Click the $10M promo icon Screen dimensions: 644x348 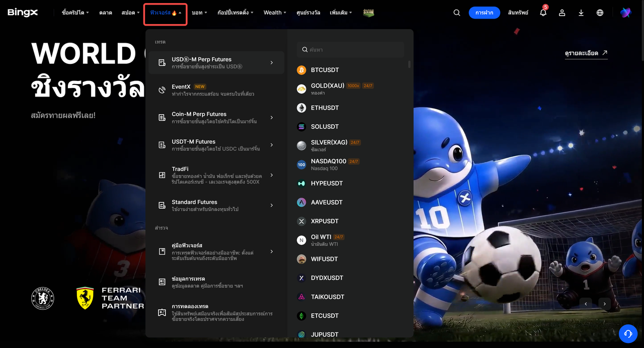coord(368,13)
